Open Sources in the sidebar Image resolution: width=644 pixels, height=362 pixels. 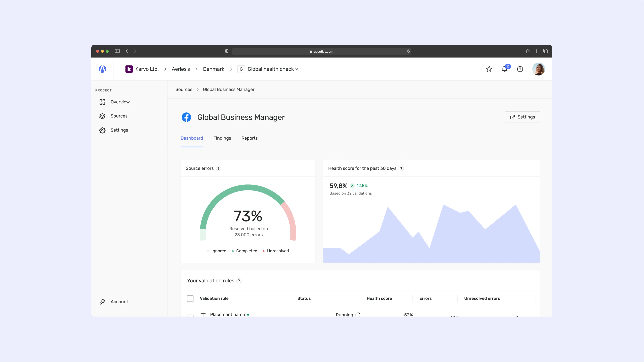[119, 116]
